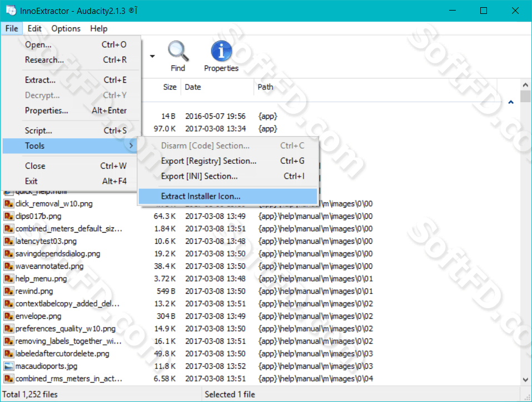Click the Find magnifier icon in the toolbar
This screenshot has height=402, width=532.
(178, 51)
